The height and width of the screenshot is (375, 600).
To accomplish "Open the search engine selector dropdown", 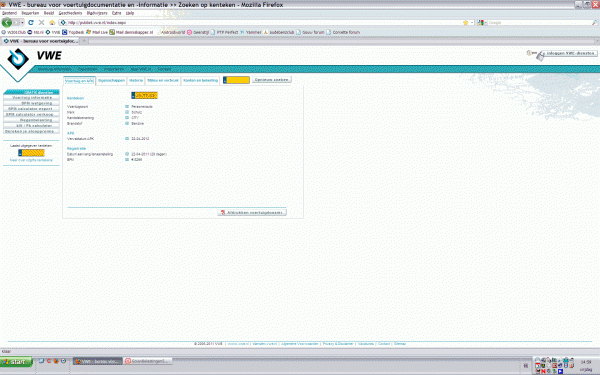I will [482, 23].
